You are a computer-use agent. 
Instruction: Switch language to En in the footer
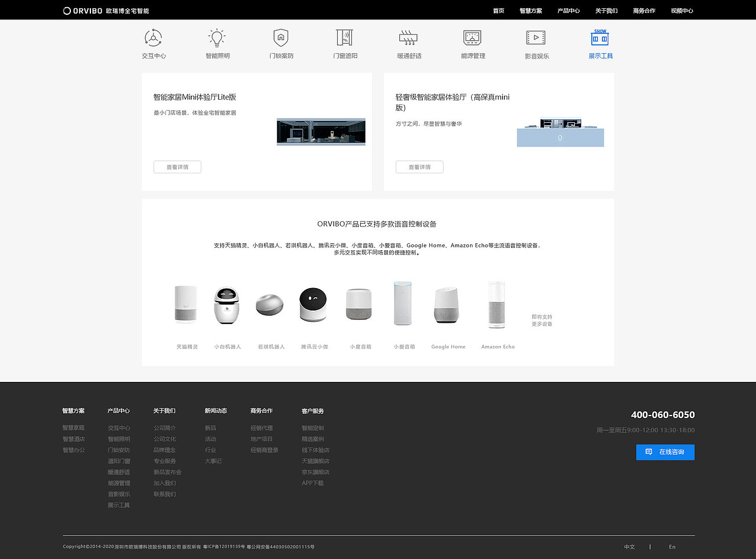tap(672, 547)
